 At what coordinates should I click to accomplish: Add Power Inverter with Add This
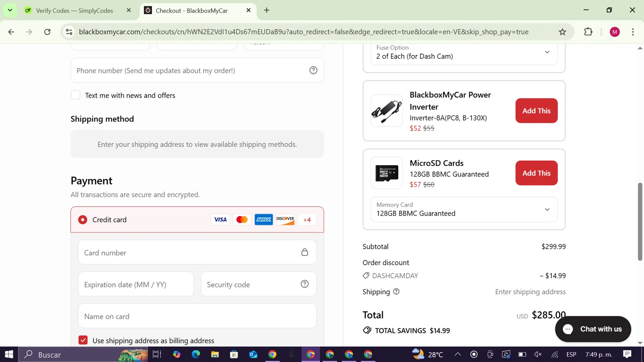pos(536,111)
